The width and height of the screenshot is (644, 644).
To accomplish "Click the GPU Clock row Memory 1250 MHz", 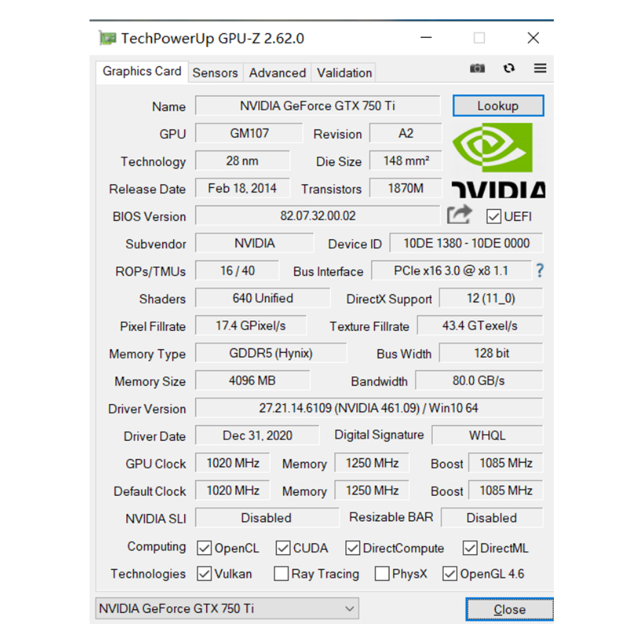I will [x=372, y=463].
